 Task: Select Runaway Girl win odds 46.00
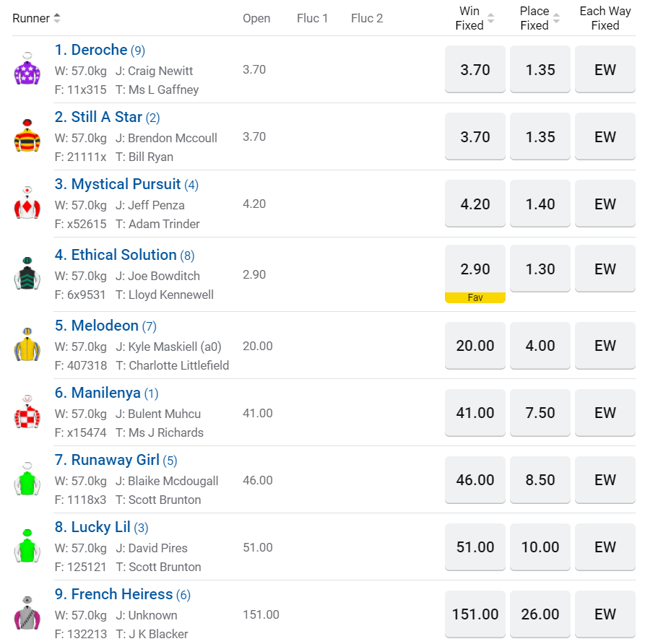(x=475, y=480)
